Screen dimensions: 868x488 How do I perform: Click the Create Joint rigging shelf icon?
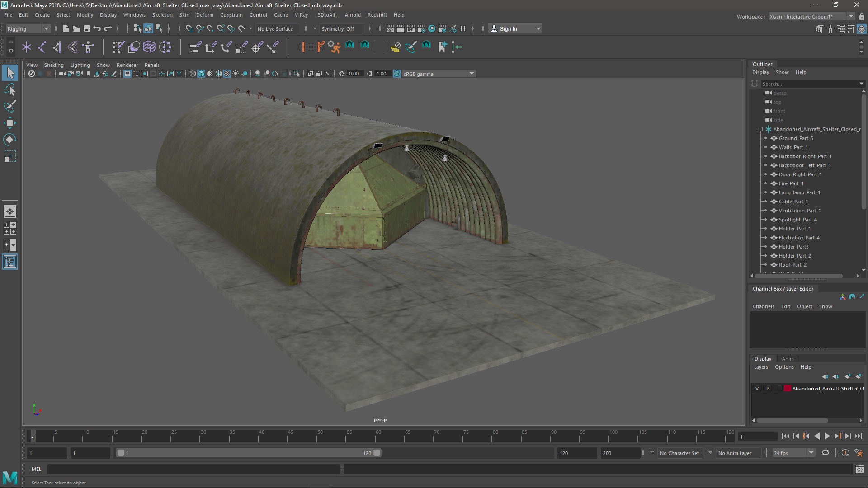click(42, 47)
